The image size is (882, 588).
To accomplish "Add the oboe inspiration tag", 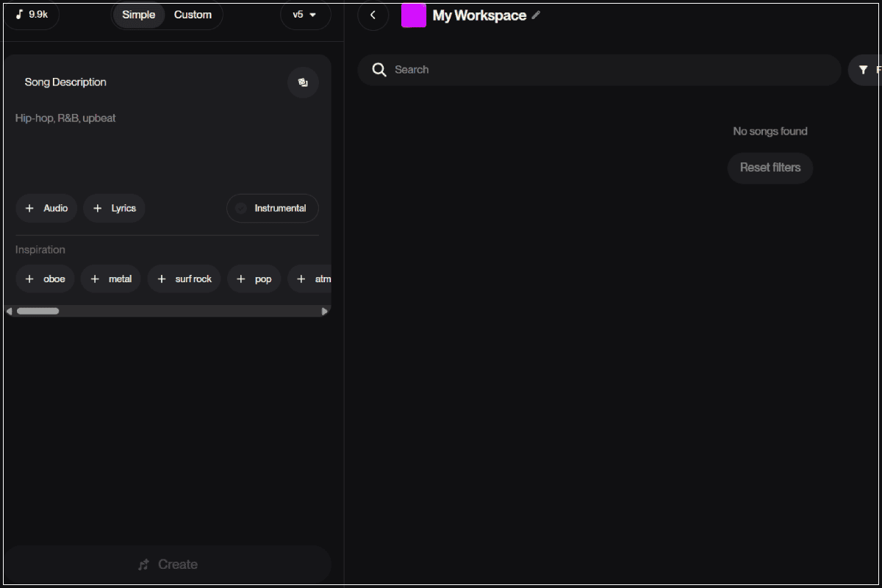I will pyautogui.click(x=45, y=279).
